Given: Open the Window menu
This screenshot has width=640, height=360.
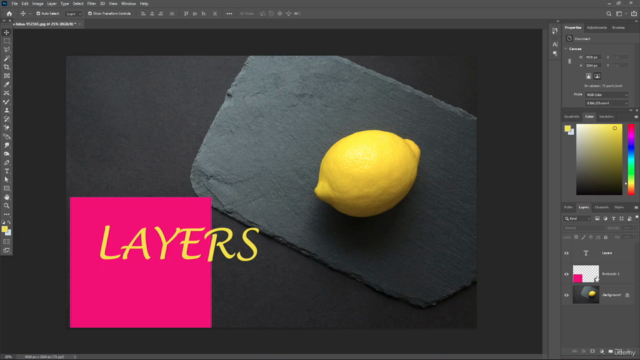Looking at the screenshot, I should (128, 4).
